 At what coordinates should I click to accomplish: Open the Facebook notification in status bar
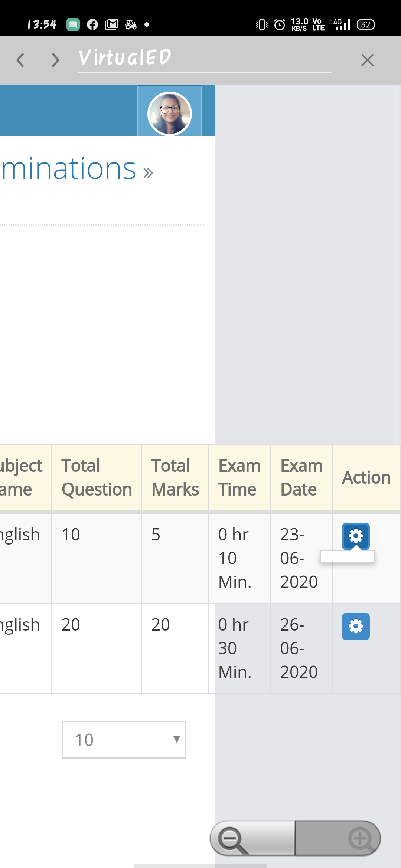coord(92,24)
